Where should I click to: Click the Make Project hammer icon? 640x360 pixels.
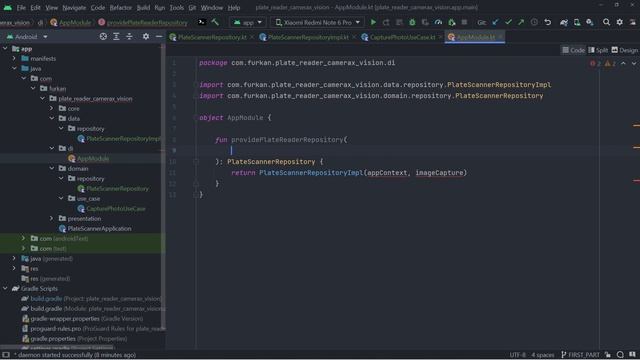(215, 22)
